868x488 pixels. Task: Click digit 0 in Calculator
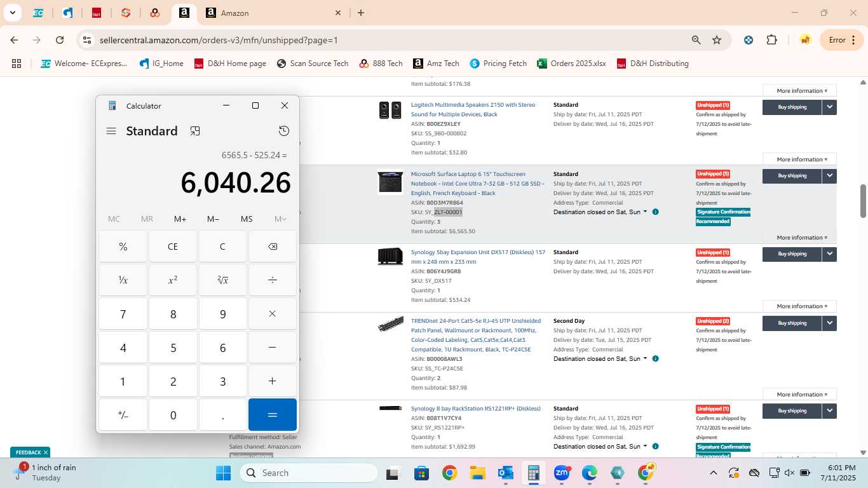pos(173,415)
